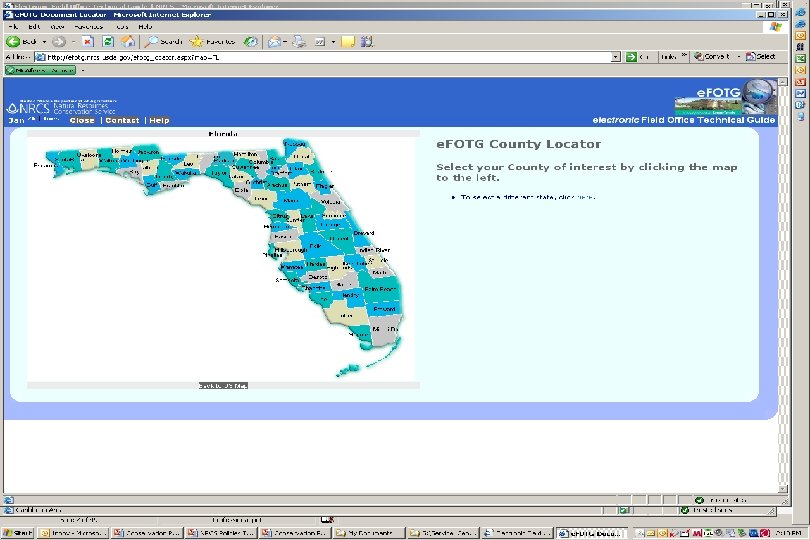Click the Print icon in toolbar
Screen dimensions: 810x540
pos(299,41)
